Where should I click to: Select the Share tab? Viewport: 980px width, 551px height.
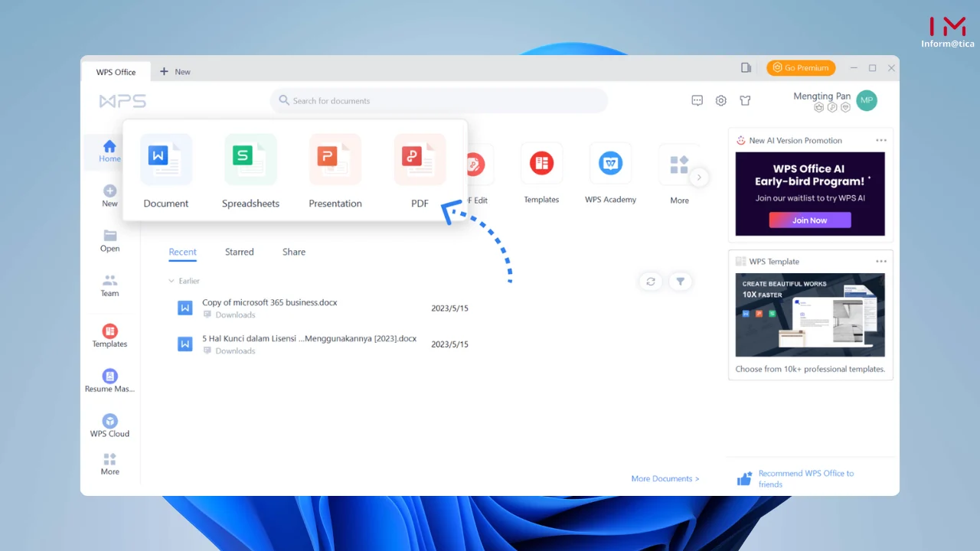pyautogui.click(x=293, y=252)
